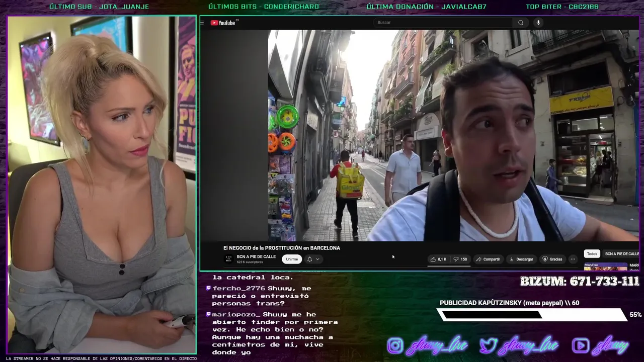Click the YouTube icon in the bottom overlay
The width and height of the screenshot is (644, 362).
pos(581,346)
